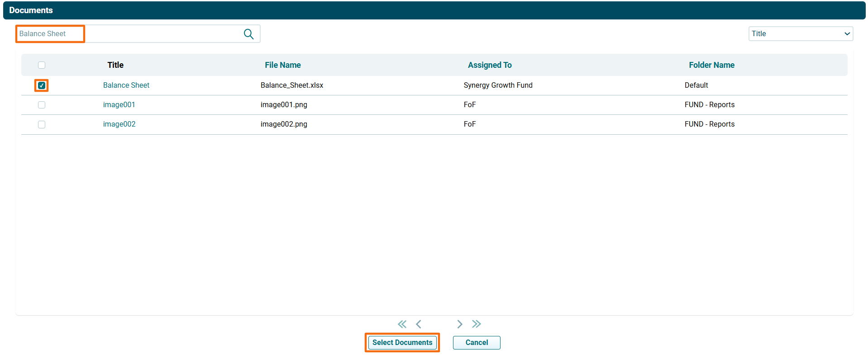Screen dimensions: 868x359
Task: Sort by the File Name column header
Action: [282, 65]
